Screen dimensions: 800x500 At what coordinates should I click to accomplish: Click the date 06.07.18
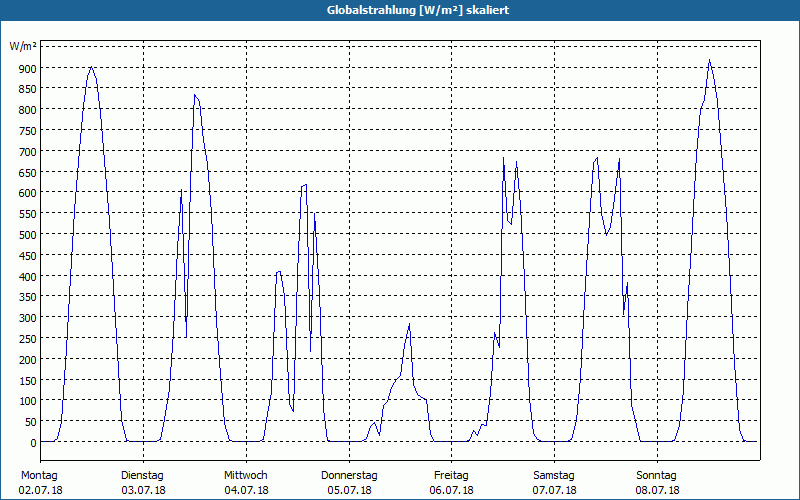pos(452,490)
